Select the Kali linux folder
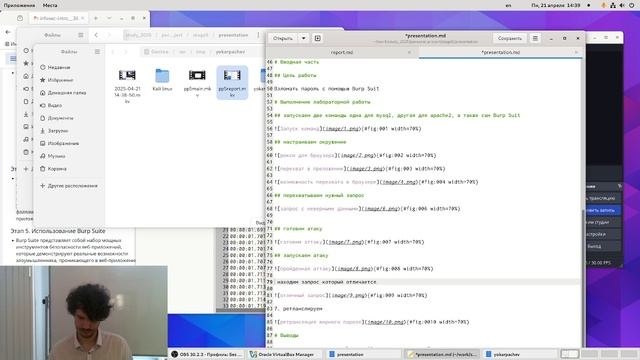The width and height of the screenshot is (640, 360). [x=162, y=80]
